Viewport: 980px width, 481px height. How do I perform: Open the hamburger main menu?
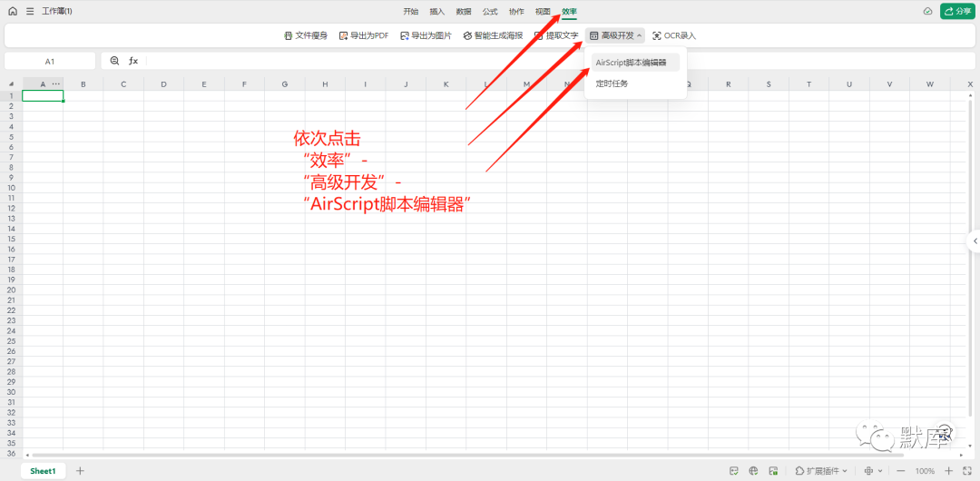click(30, 11)
